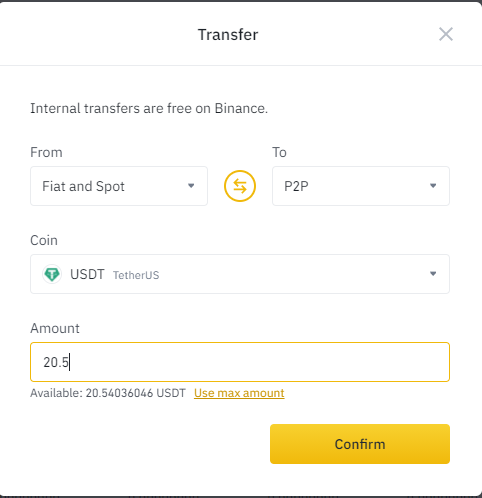Click the grey TetherUS coin name
The image size is (482, 498).
coord(136,275)
